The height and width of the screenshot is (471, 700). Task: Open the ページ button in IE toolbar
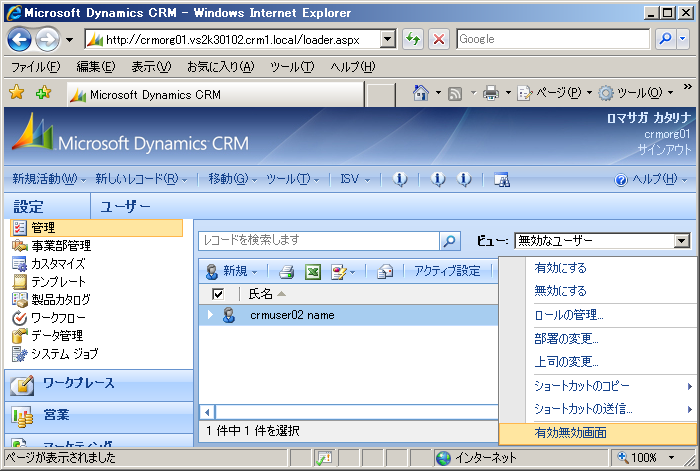[x=554, y=93]
